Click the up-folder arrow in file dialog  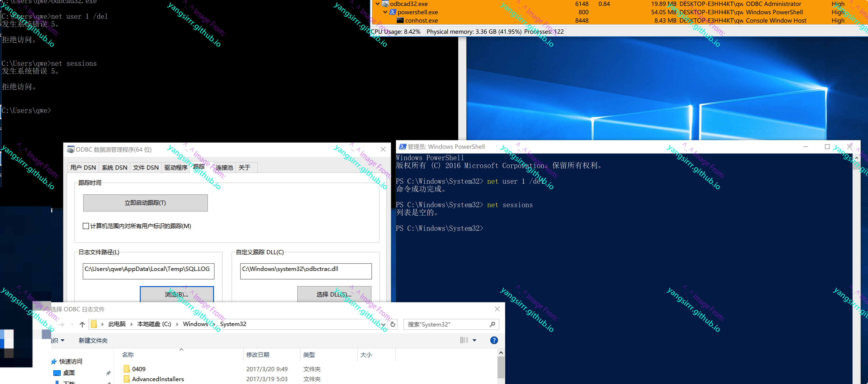(x=82, y=324)
